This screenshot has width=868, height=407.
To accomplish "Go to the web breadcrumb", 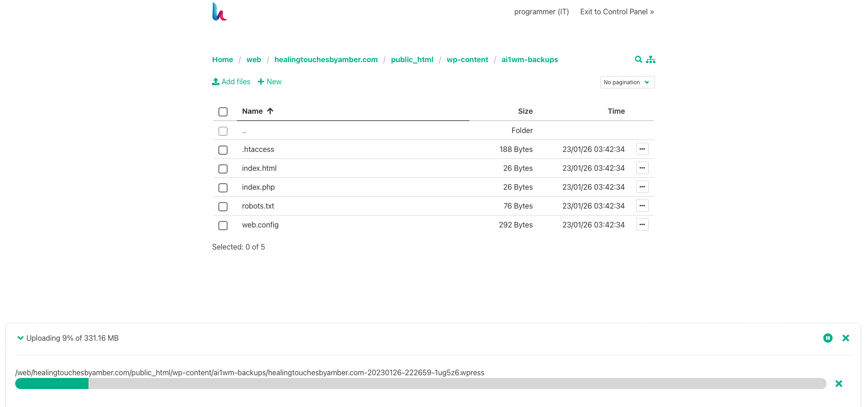I will point(254,59).
